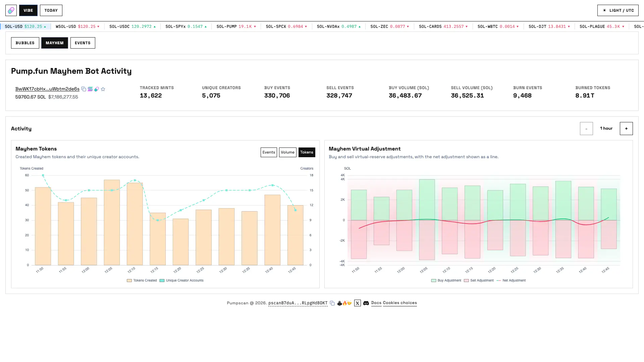
Task: Select the SOL-NVDAx ticker item
Action: pos(339,26)
